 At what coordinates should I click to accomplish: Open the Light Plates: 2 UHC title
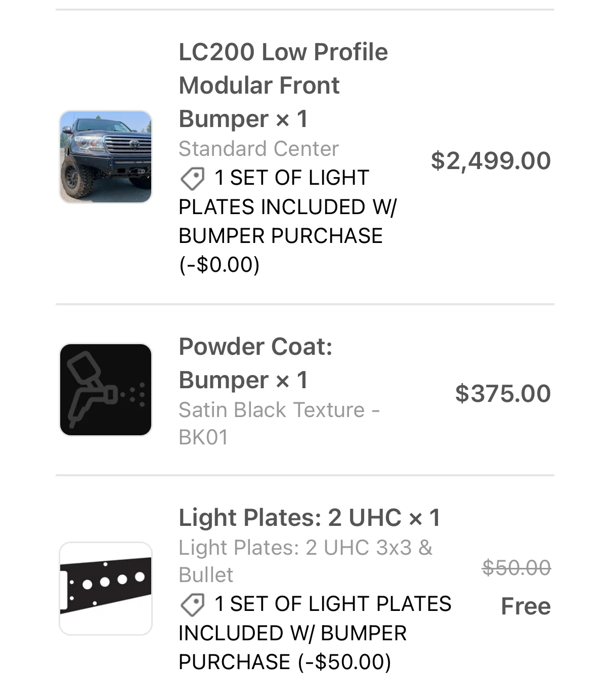(x=290, y=518)
